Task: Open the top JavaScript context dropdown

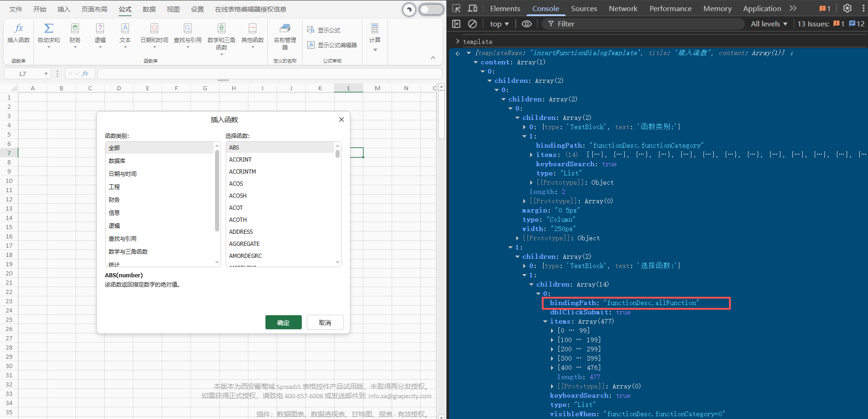Action: tap(499, 24)
